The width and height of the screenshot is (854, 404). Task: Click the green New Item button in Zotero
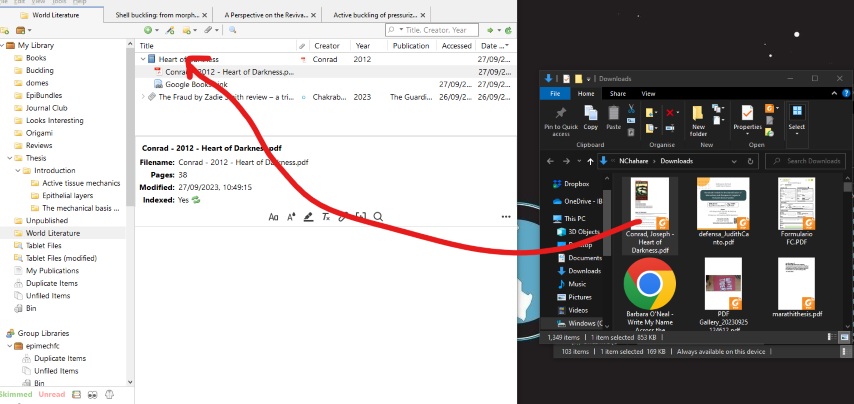pos(147,31)
